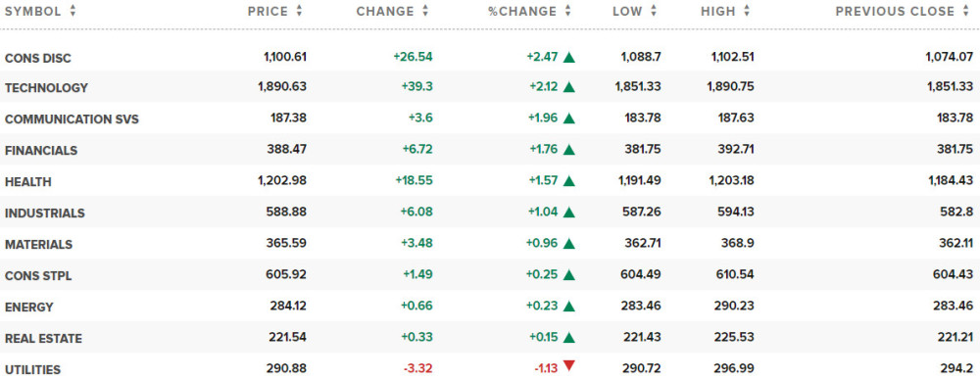Viewport: 980px width, 380px height.
Task: Sort by HIGH column arrows
Action: click(747, 11)
